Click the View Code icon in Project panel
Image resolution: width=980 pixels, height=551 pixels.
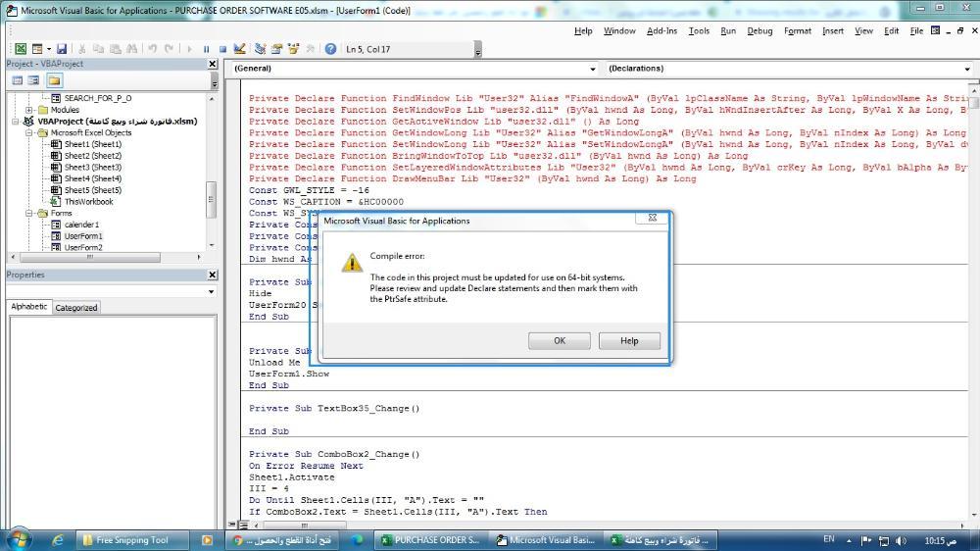pos(18,80)
